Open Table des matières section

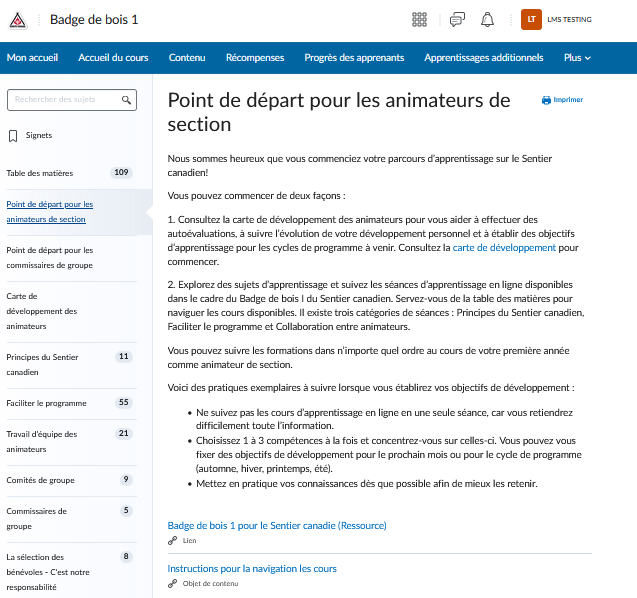tap(40, 173)
